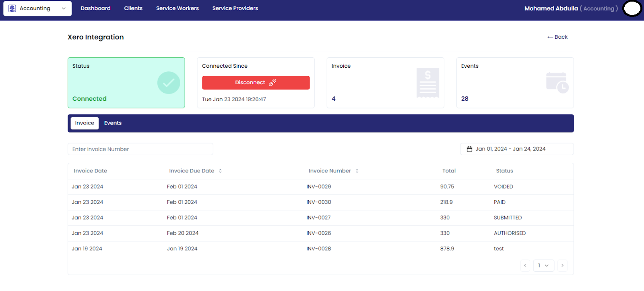
Task: Click the calendar icon in date range
Action: tap(469, 149)
